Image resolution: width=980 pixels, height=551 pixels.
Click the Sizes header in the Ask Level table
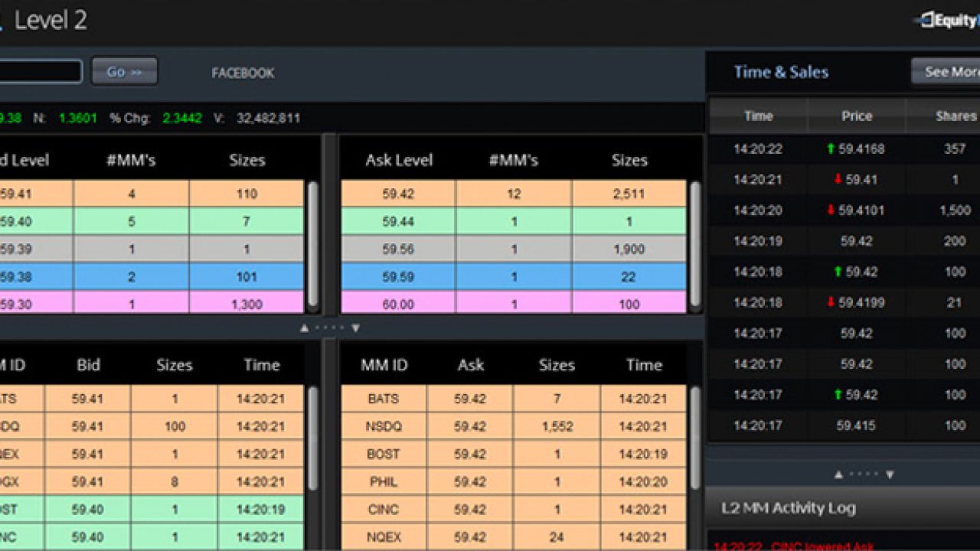[629, 160]
